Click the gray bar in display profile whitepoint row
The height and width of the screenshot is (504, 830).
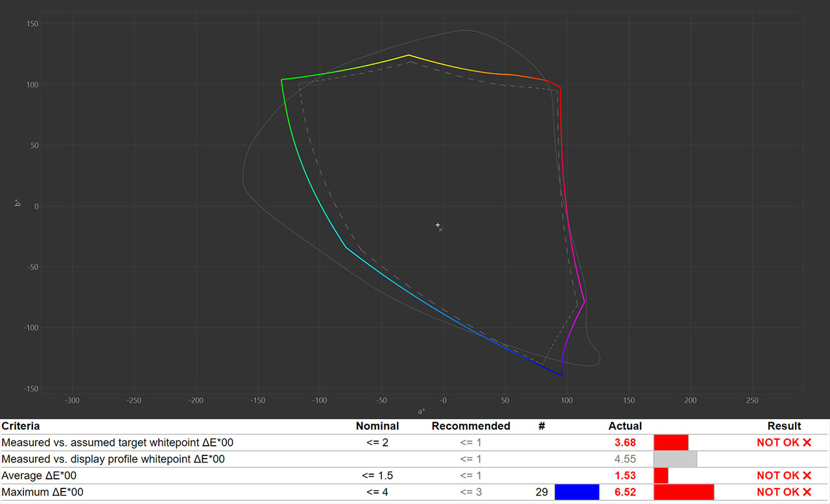[675, 459]
